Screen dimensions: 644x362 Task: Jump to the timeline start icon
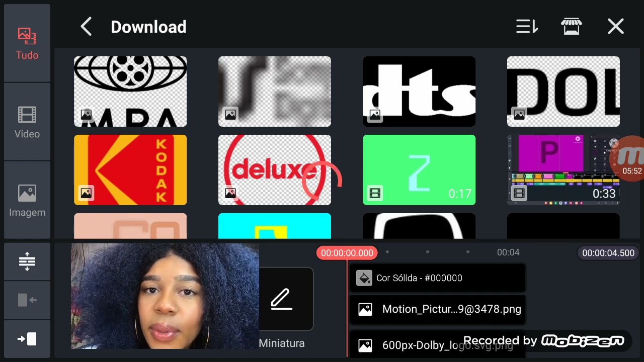(27, 300)
